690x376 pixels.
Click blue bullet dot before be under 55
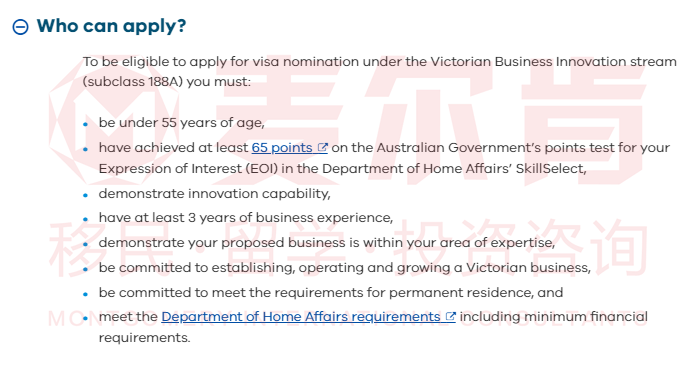pyautogui.click(x=86, y=124)
